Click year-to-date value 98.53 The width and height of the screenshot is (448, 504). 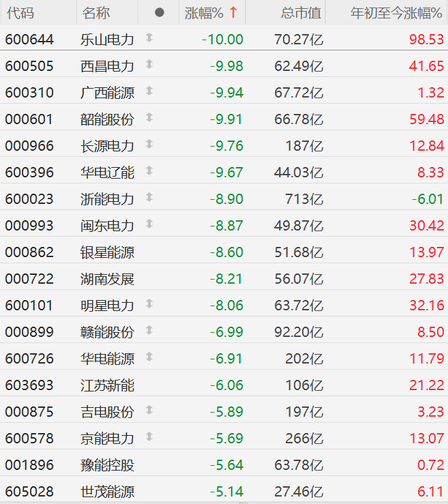pos(426,40)
